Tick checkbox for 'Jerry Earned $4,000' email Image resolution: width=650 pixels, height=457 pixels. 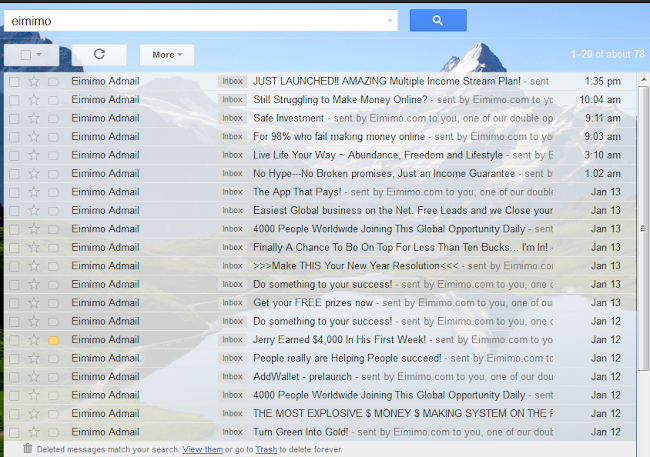[14, 340]
